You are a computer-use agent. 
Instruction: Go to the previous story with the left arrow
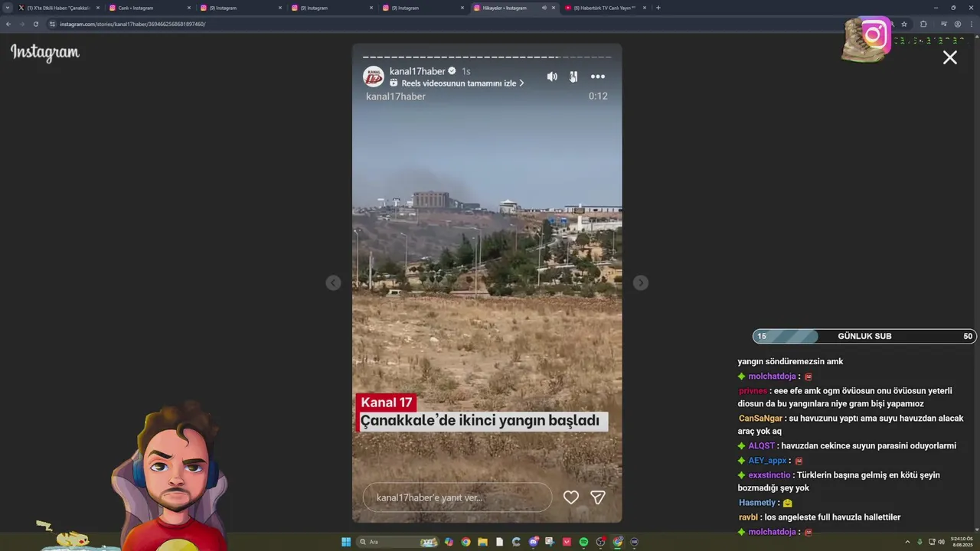(x=333, y=283)
